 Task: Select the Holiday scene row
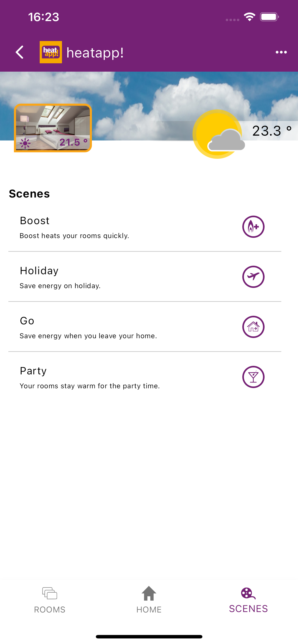click(x=145, y=277)
